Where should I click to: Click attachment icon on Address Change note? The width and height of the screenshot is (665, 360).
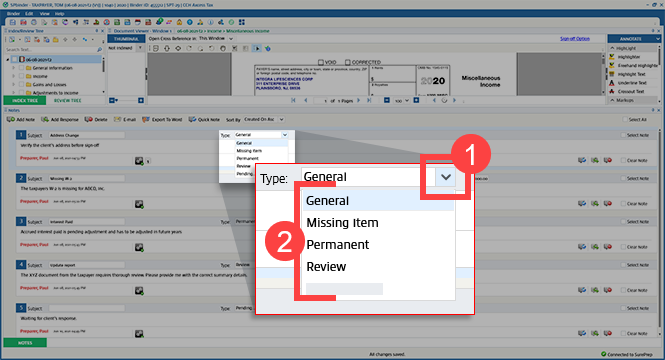139,161
